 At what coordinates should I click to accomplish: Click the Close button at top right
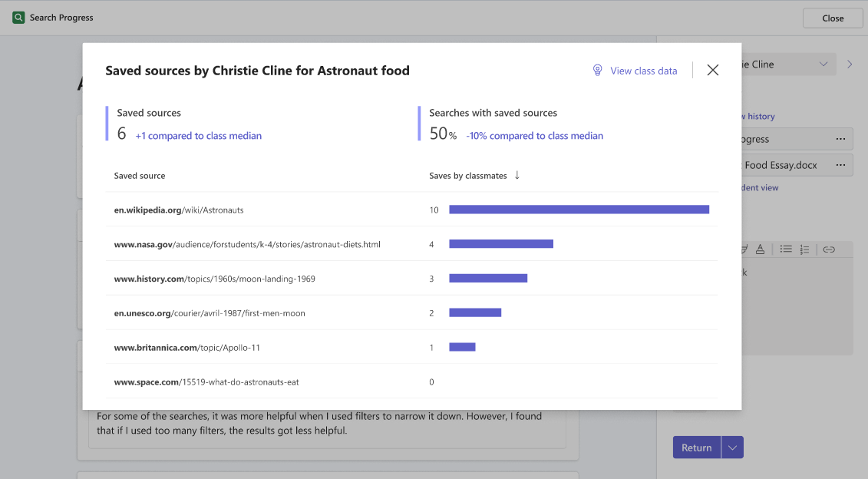(832, 18)
